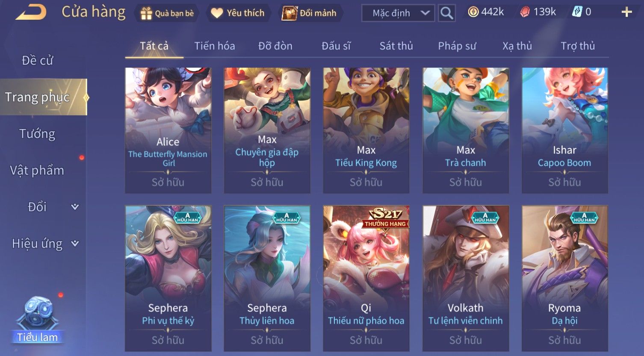Open Yêu thích favorites heart
This screenshot has height=356, width=644.
click(238, 13)
